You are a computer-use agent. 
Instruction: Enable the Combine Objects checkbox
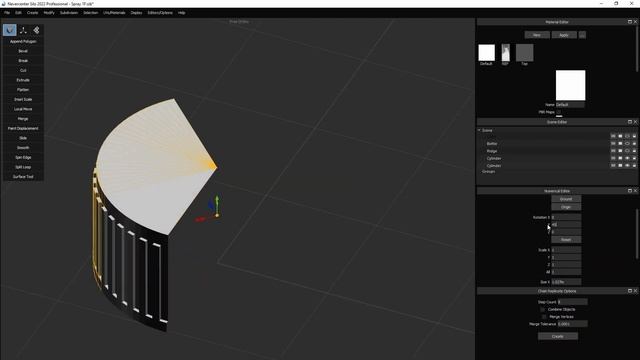point(542,309)
